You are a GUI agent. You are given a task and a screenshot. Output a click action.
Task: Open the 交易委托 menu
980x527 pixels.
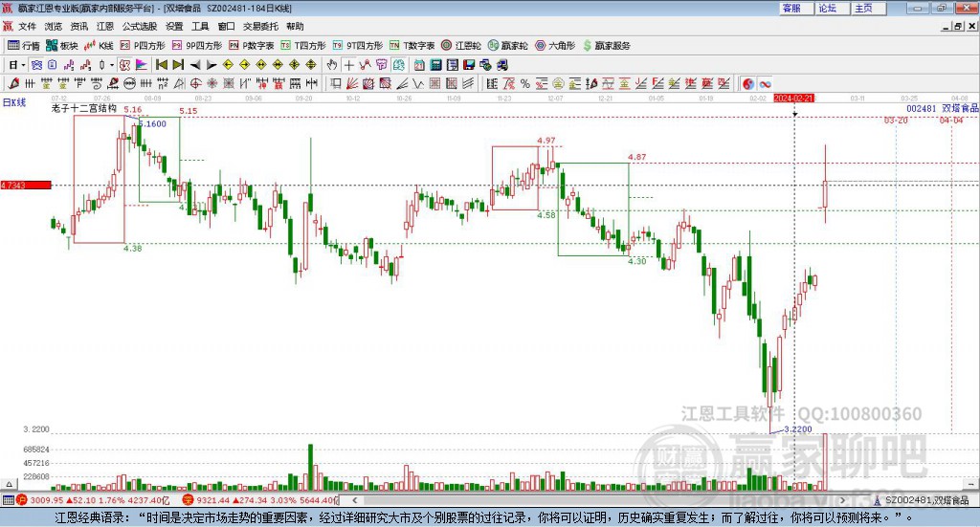pos(260,26)
